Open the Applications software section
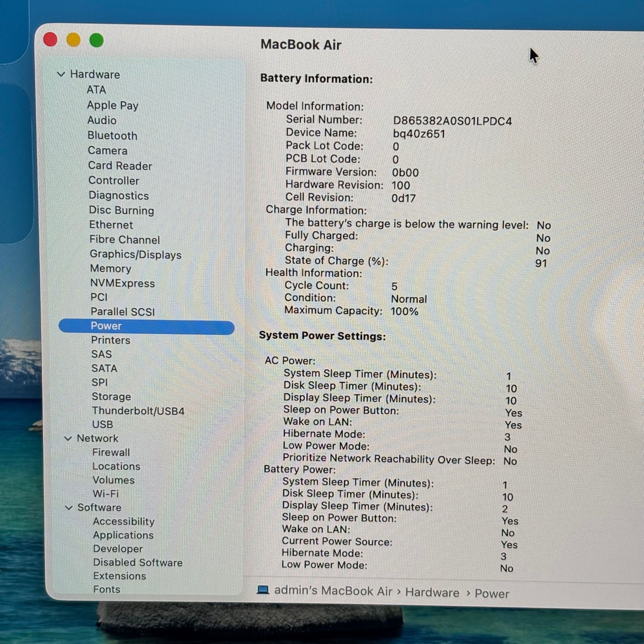This screenshot has width=644, height=644. coord(123,535)
